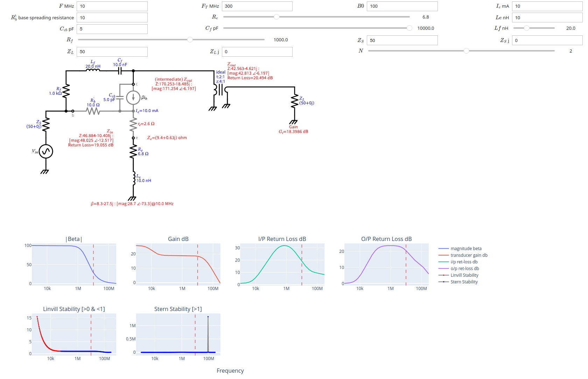Click the Gain Gt=18.3986 dB readout

coord(293,130)
